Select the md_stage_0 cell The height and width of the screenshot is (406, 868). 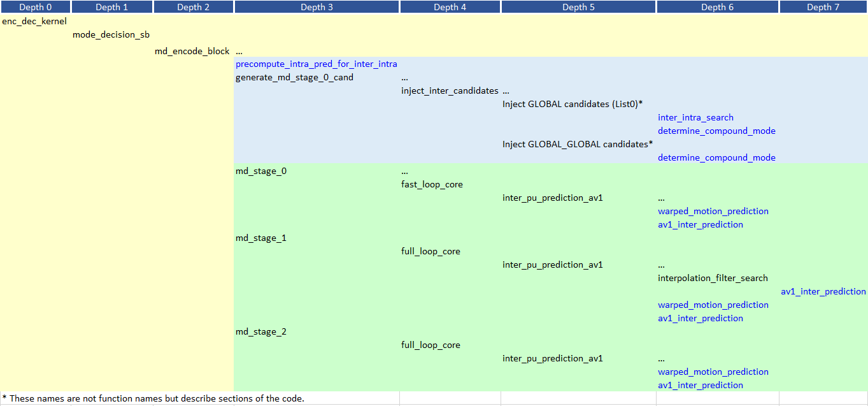(x=261, y=171)
